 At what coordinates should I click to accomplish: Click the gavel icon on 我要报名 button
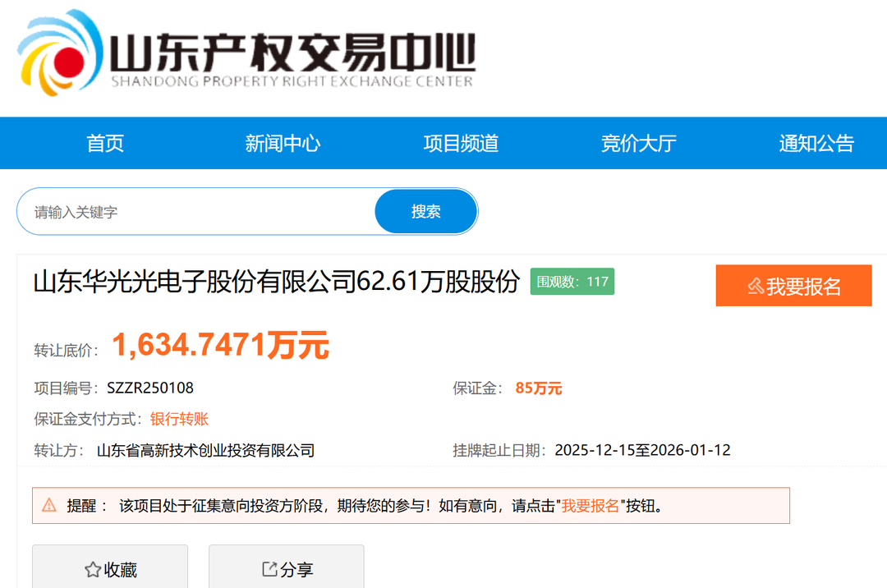755,287
